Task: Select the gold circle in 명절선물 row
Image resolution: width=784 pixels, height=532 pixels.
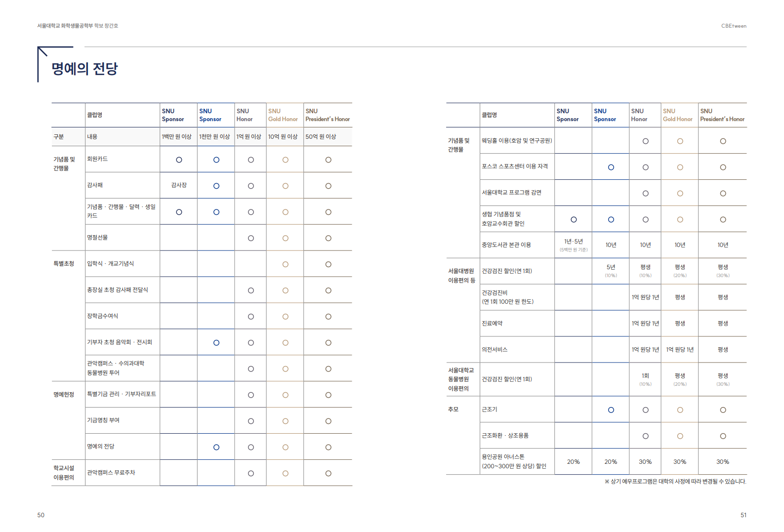Action: (285, 239)
